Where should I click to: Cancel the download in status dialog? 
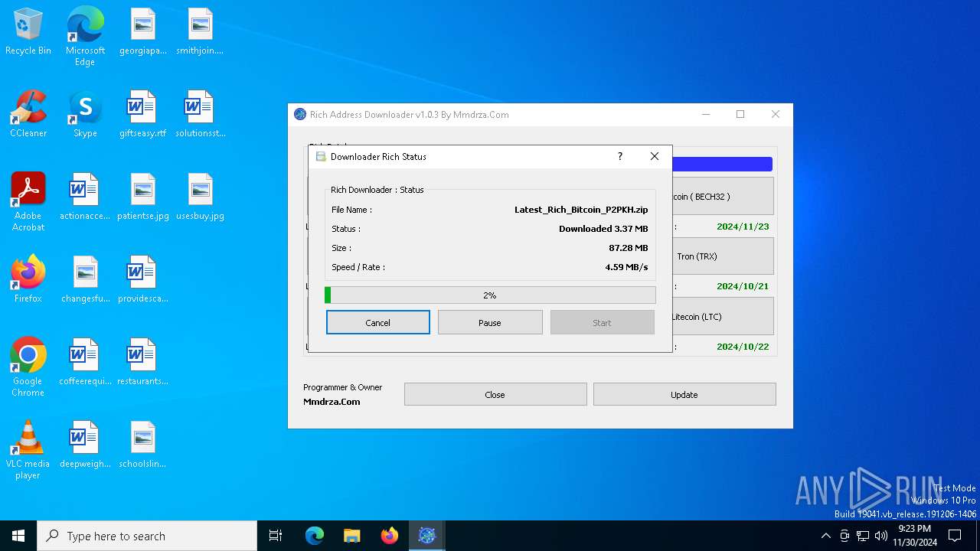click(378, 322)
